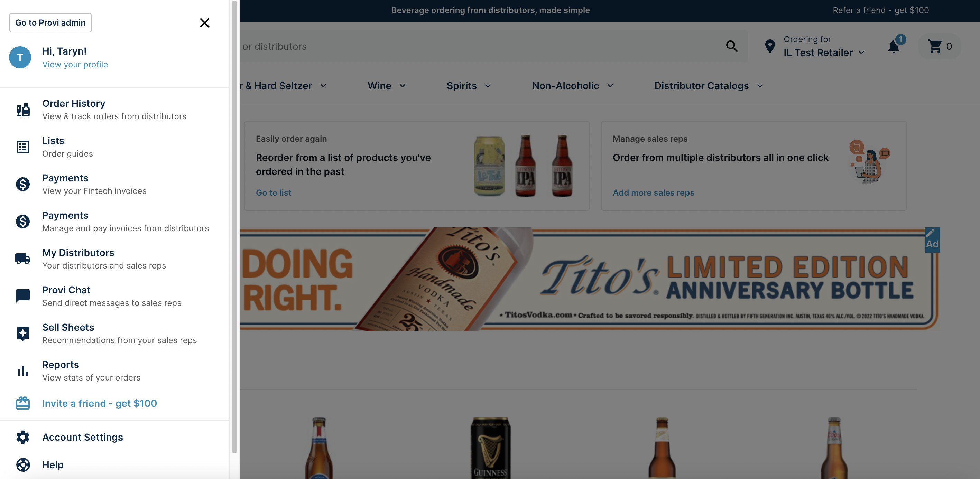Open Distributor Catalogs in the navigation bar
The image size is (980, 479).
[x=708, y=86]
